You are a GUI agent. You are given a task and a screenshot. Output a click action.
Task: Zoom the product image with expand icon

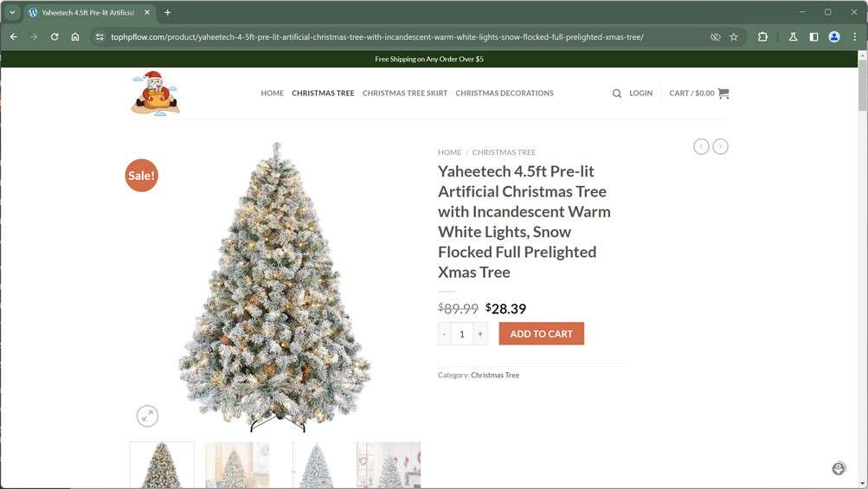147,416
